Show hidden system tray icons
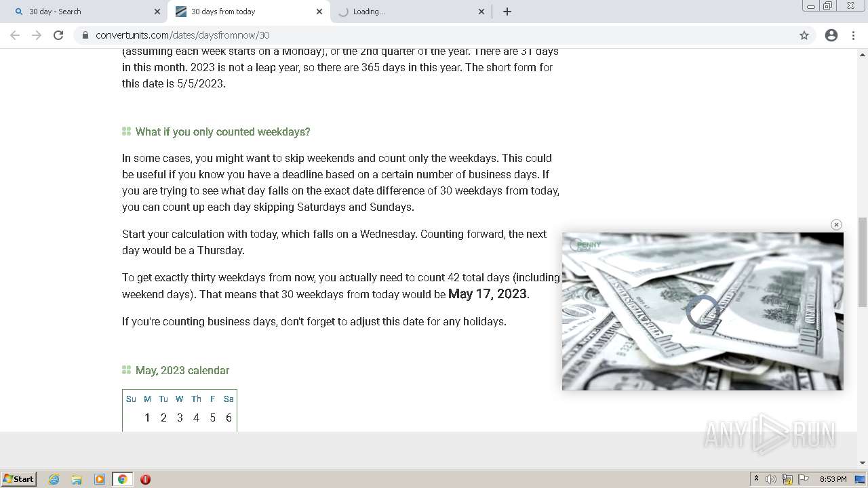868x488 pixels. pos(756,479)
